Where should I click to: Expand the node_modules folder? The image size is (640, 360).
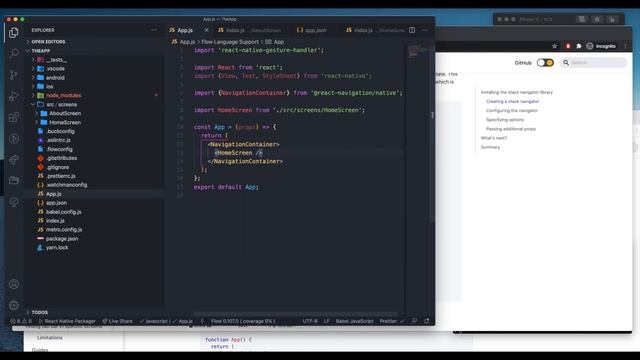pyautogui.click(x=63, y=96)
